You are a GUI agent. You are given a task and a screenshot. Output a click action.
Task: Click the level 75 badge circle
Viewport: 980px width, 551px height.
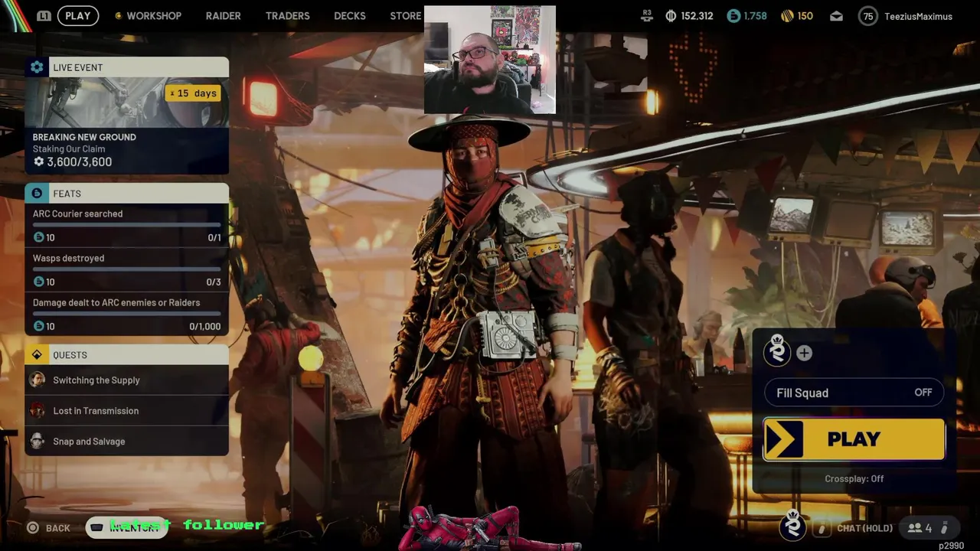[x=867, y=16]
